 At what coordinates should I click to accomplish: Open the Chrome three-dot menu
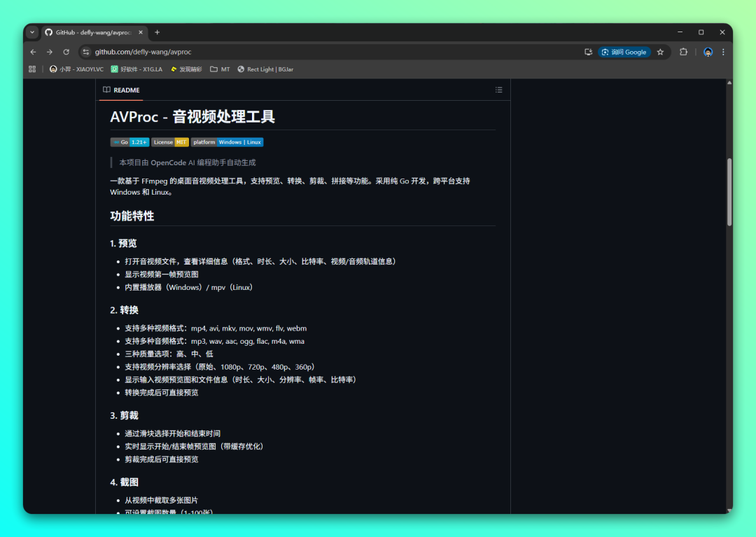(723, 52)
